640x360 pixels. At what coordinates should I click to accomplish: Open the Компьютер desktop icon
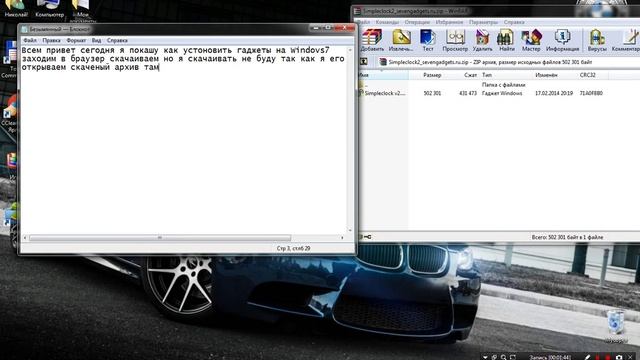(49, 9)
